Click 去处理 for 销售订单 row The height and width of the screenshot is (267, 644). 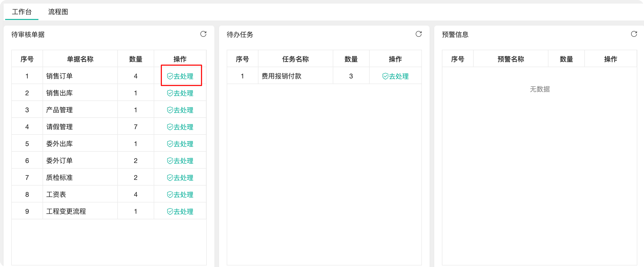[180, 76]
